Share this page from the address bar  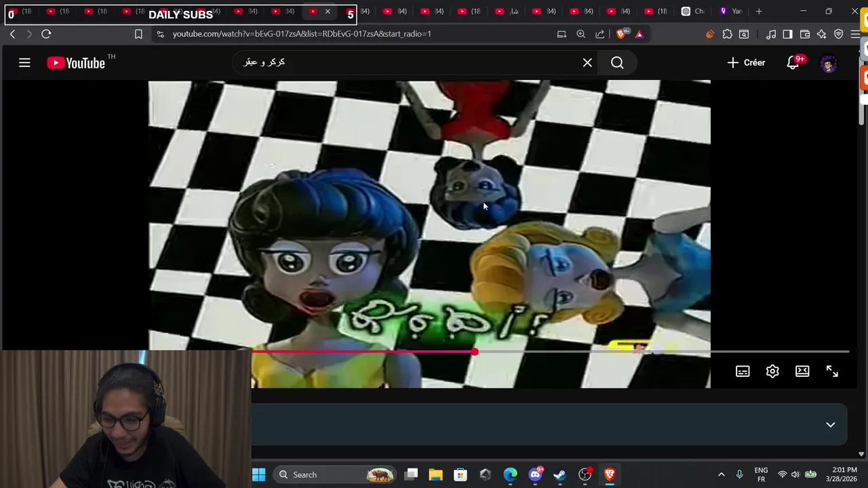(600, 34)
